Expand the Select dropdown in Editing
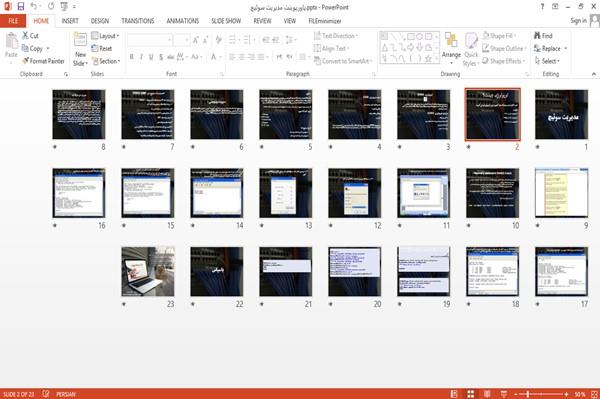The height and width of the screenshot is (399, 600). [x=547, y=61]
